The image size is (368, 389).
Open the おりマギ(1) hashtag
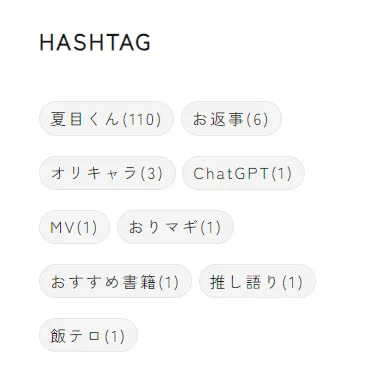[175, 227]
